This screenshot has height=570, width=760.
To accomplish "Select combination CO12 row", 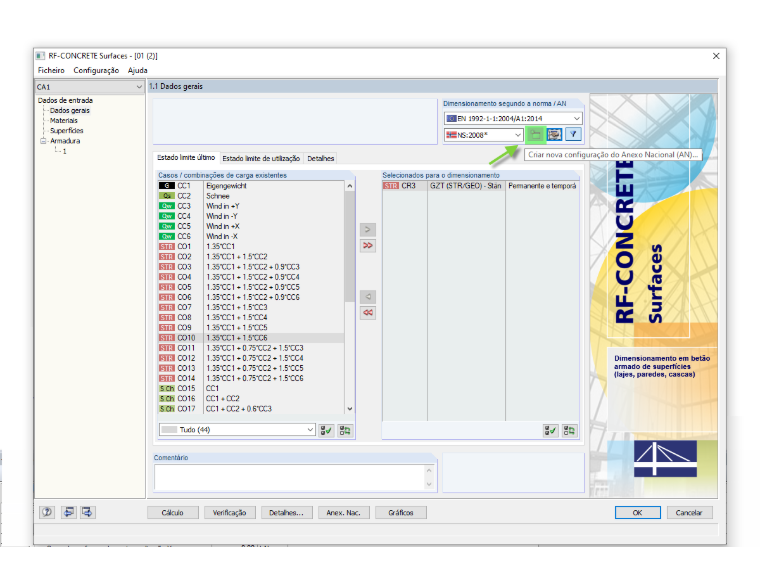I will tap(251, 358).
